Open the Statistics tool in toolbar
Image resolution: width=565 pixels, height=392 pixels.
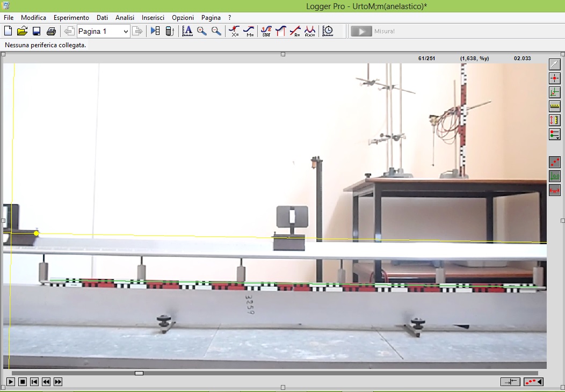click(x=266, y=31)
